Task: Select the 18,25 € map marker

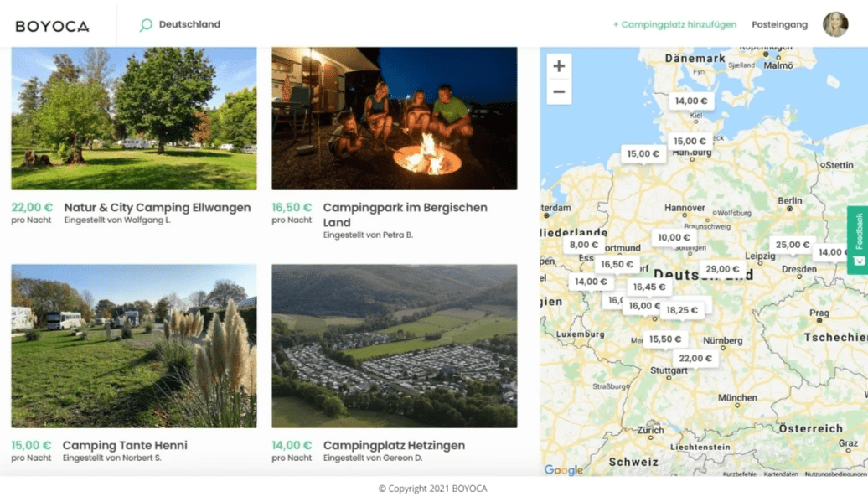Action: 682,310
